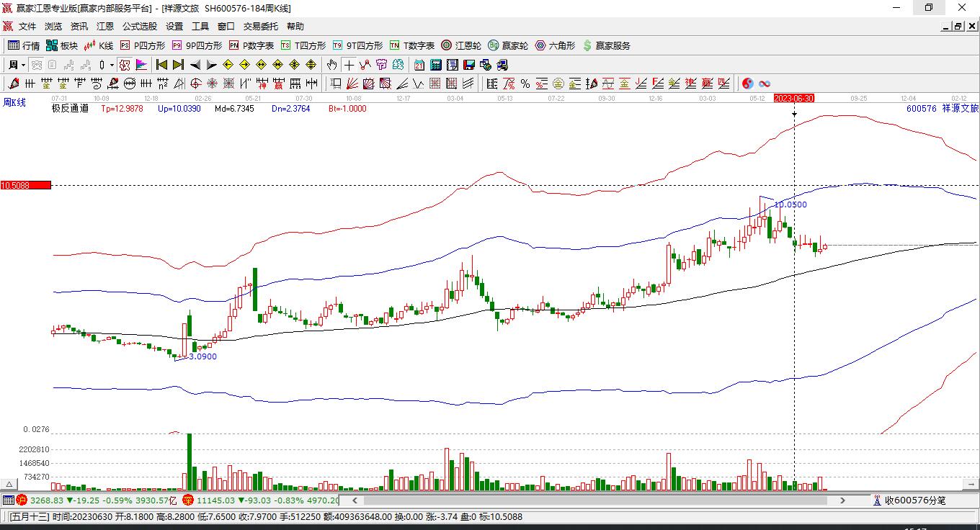Image resolution: width=980 pixels, height=530 pixels.
Task: Open the 板块 sector view
Action: tap(62, 45)
